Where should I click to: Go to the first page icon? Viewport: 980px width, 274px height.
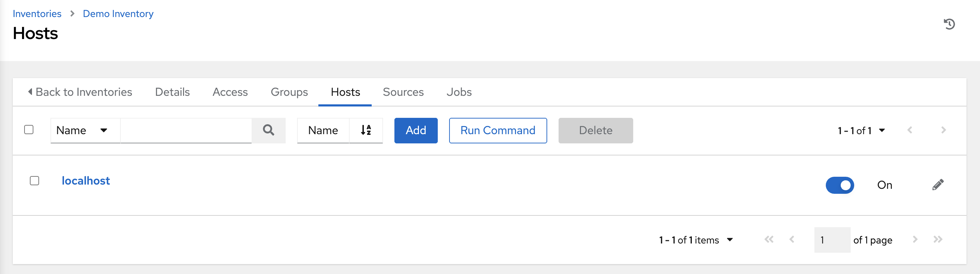769,240
